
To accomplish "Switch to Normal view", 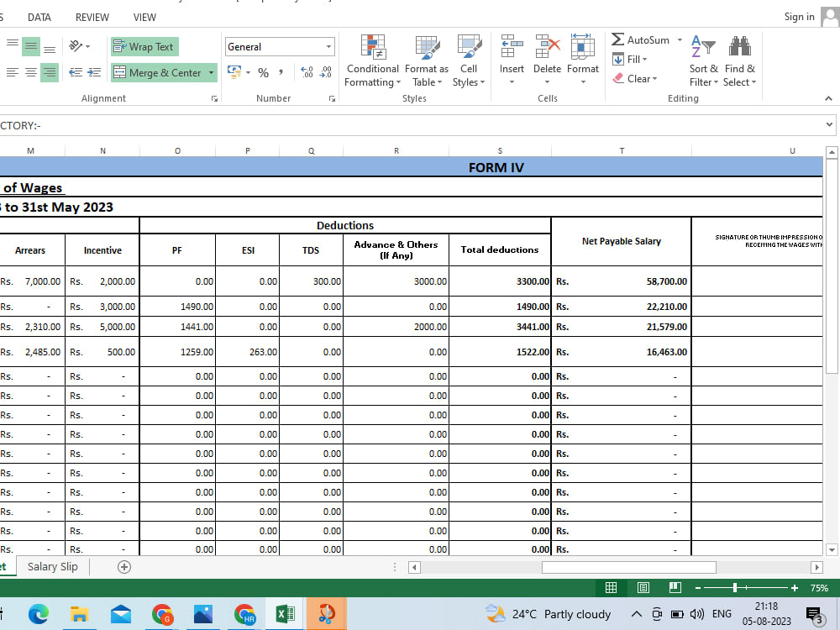I will (611, 588).
